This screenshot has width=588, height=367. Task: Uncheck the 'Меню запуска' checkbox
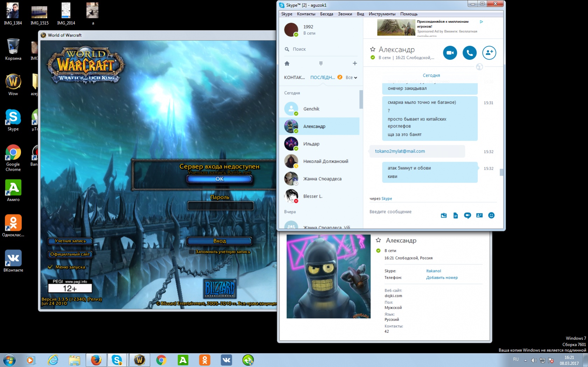(50, 267)
